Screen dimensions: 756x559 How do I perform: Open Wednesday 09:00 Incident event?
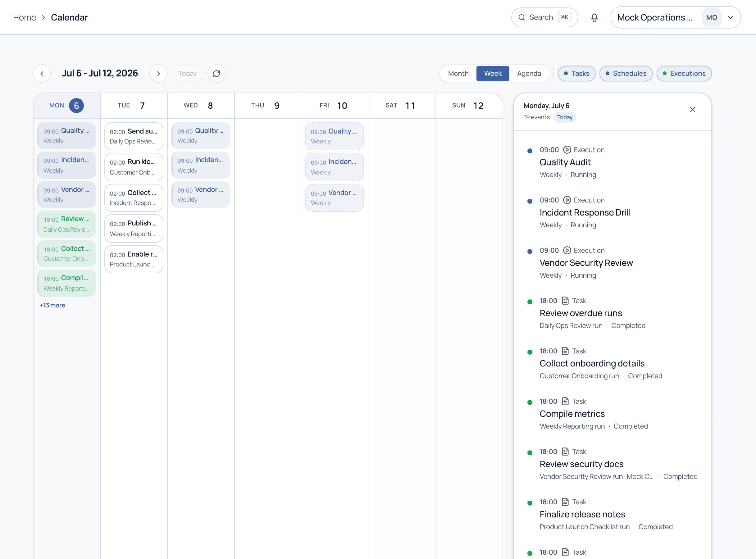(201, 165)
